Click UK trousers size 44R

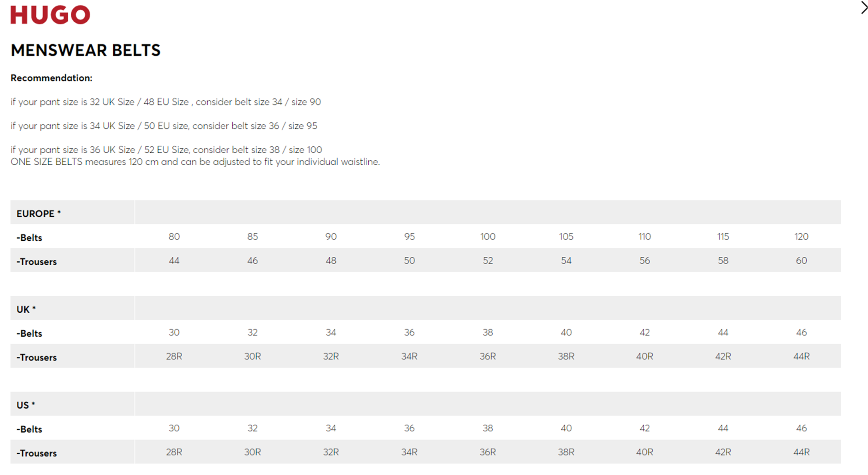(x=801, y=356)
